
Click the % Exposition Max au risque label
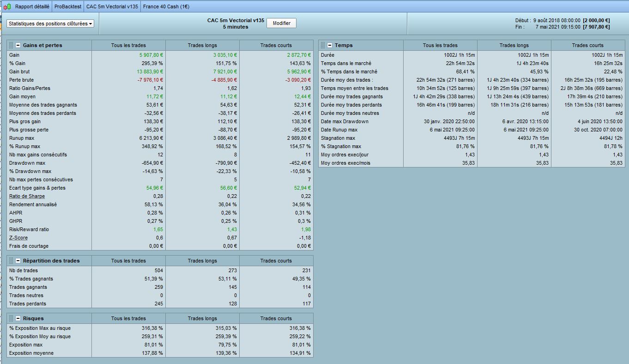click(40, 328)
